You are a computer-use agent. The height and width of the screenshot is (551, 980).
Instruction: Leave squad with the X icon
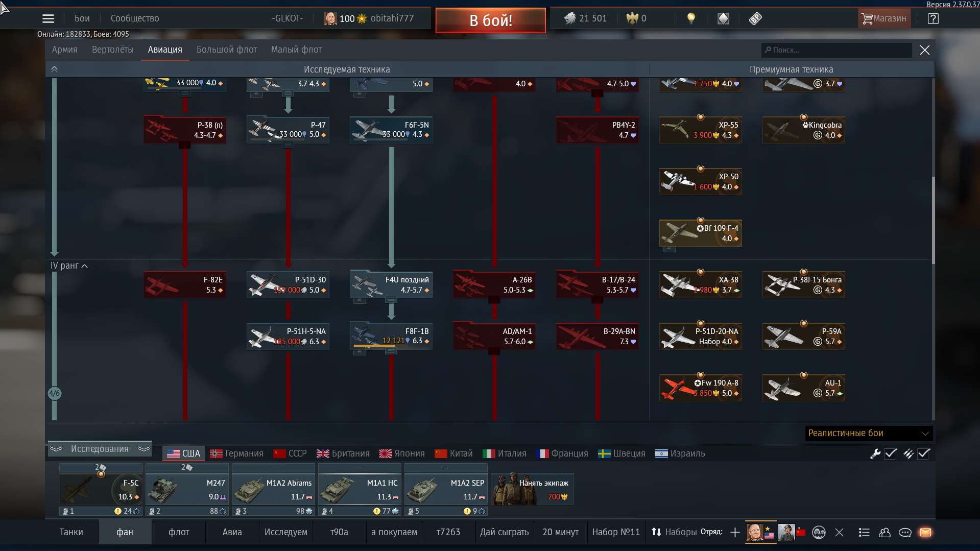click(839, 533)
